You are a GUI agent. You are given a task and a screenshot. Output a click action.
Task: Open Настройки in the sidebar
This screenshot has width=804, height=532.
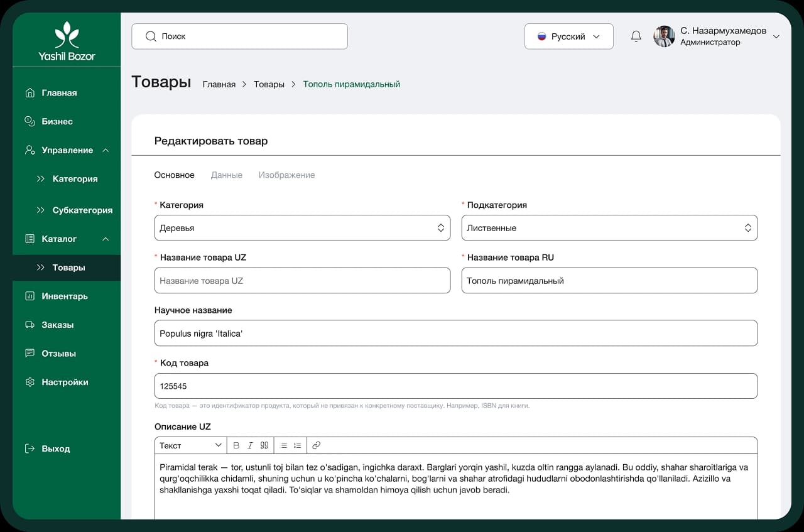[65, 382]
